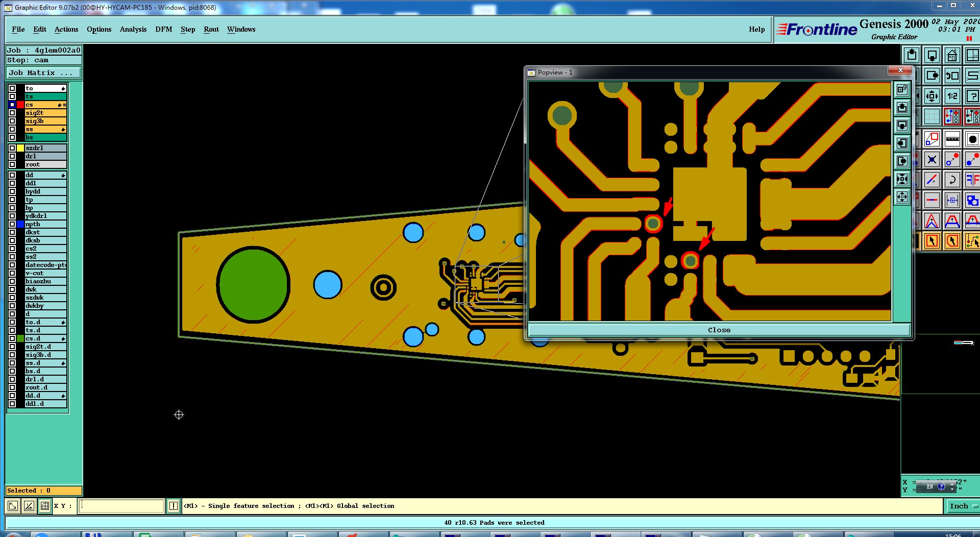Click the Popview pan right icon

pyautogui.click(x=902, y=161)
